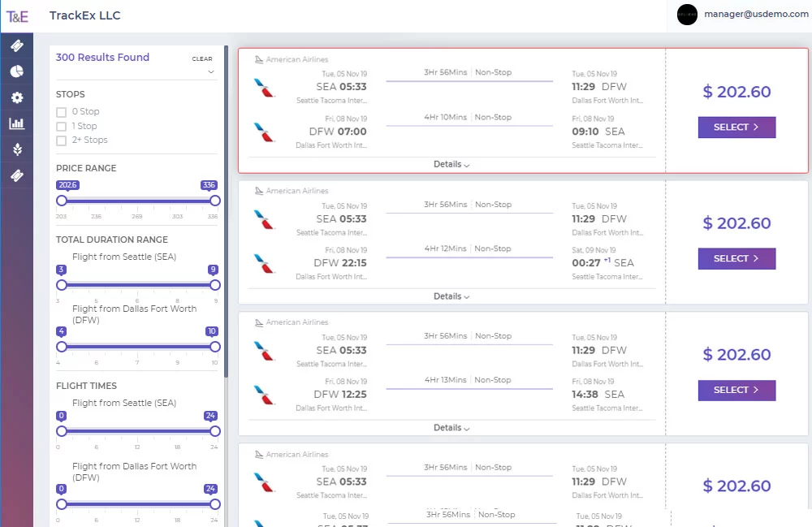Collapse filters using chevron under CLEAR
The image size is (812, 527).
point(211,72)
